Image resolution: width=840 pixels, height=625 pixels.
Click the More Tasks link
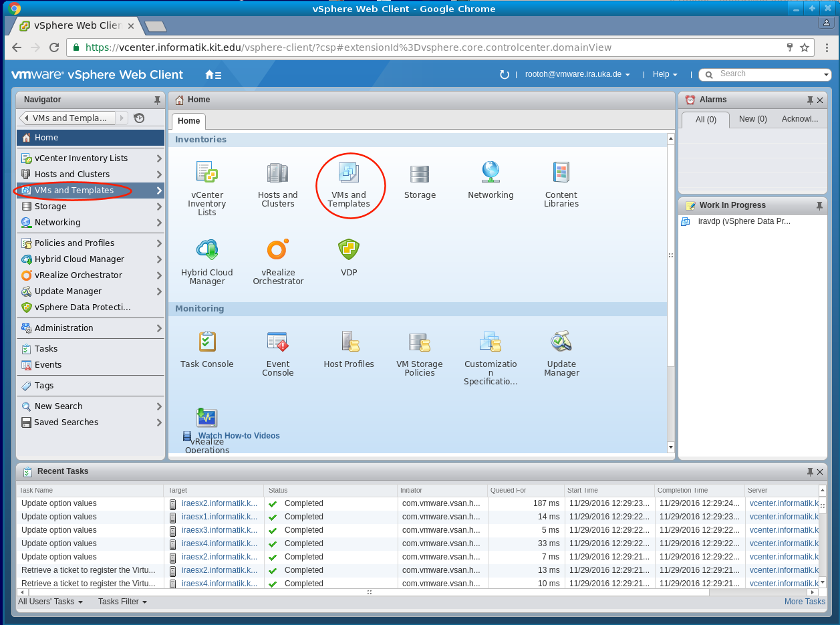[805, 602]
